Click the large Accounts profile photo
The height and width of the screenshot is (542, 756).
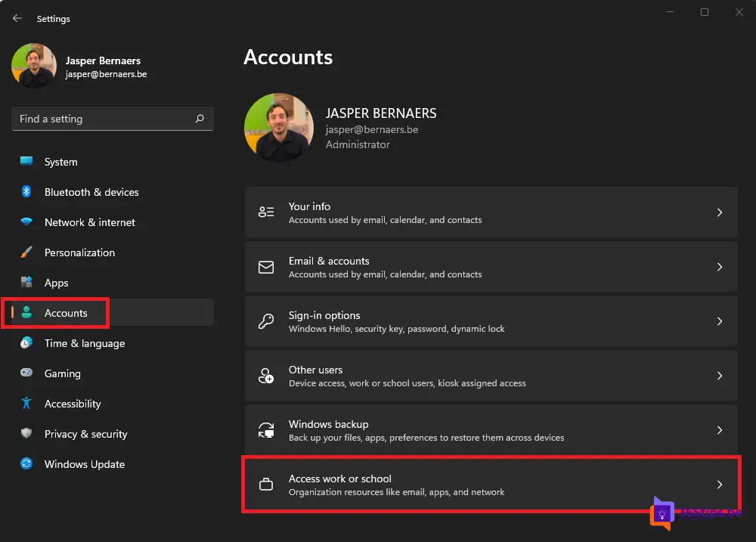(x=279, y=128)
